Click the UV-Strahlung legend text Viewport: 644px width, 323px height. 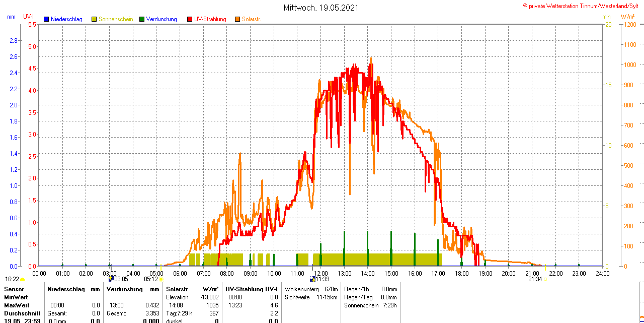[x=210, y=19]
